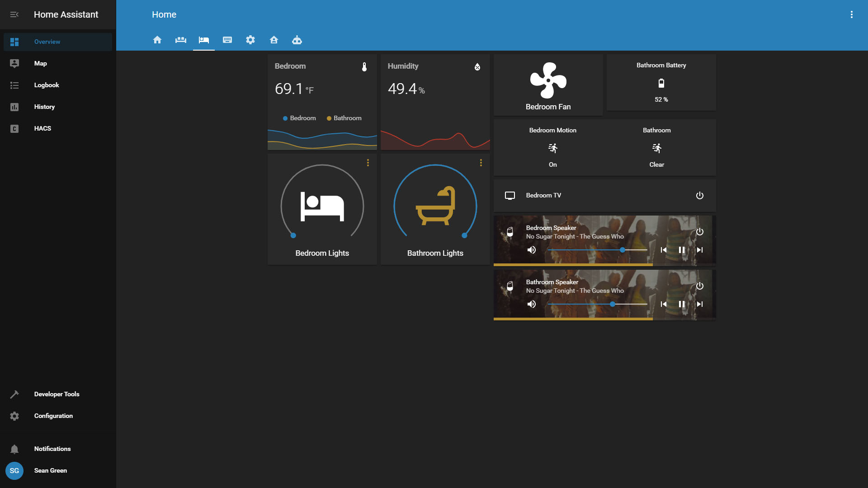Open the Bedroom temperature value 69.1 °F

tap(294, 89)
